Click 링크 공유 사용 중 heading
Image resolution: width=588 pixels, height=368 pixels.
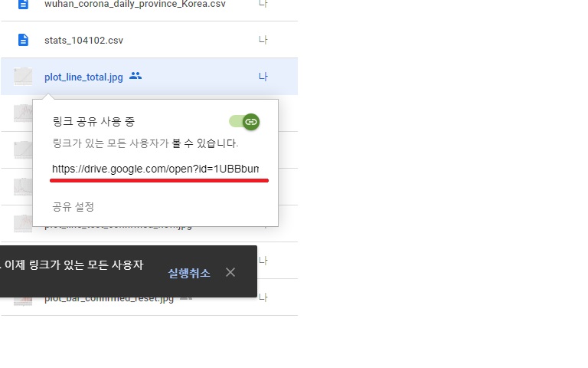click(93, 122)
